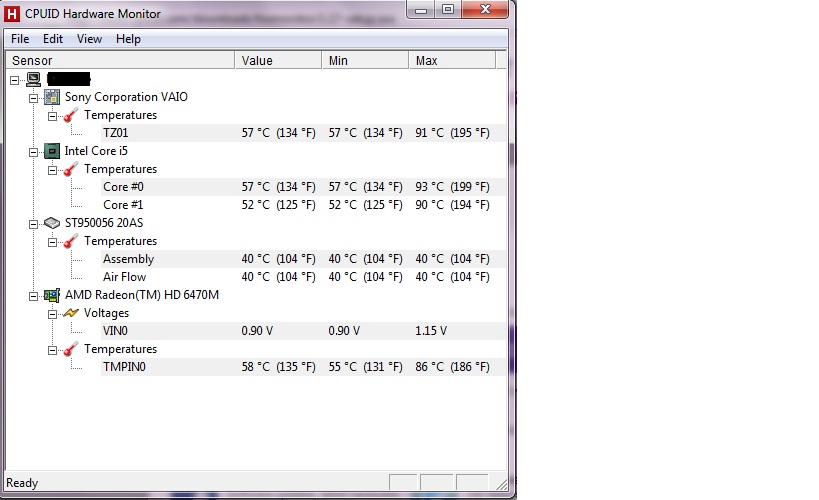Screen dimensions: 819x500
Task: Select the TMPIN0 sensor row
Action: [x=303, y=367]
